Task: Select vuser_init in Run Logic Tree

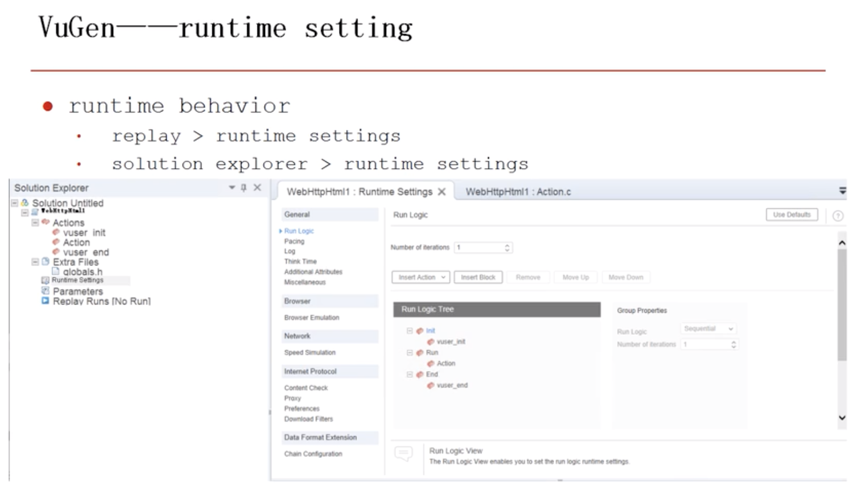Action: click(451, 342)
